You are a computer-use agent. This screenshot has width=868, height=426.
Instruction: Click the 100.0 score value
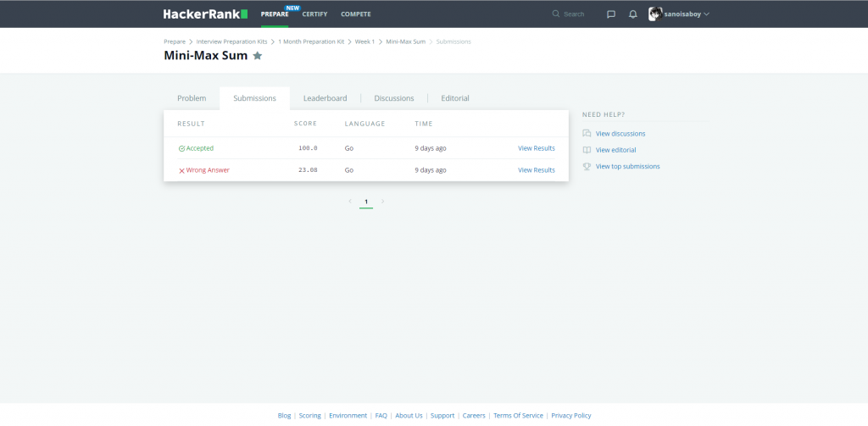[x=308, y=148]
